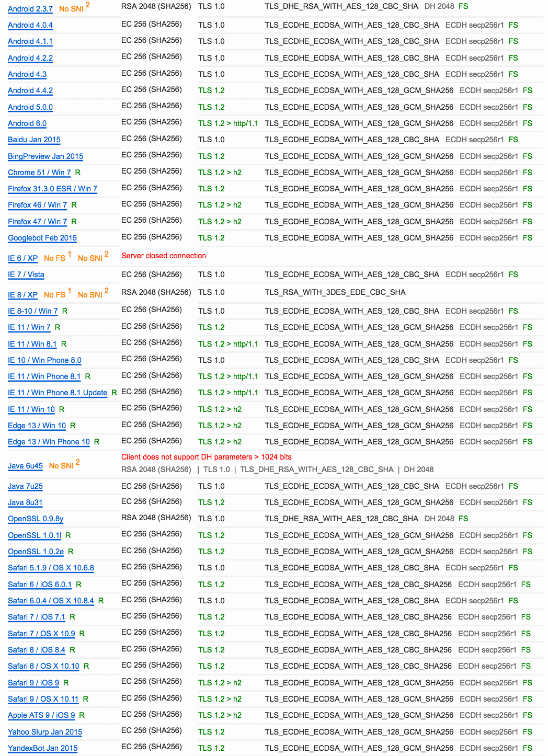This screenshot has height=756, width=548.
Task: Click the Safari 8 / iOS 8.4 link
Action: coord(37,650)
